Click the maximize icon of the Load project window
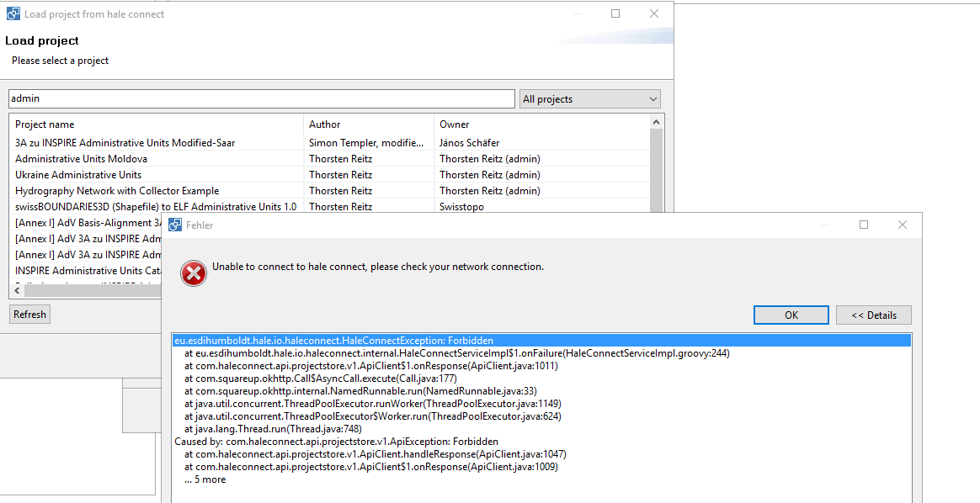 coord(615,13)
